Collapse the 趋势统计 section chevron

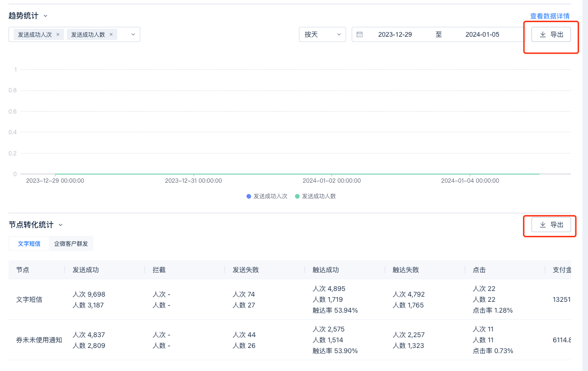[x=46, y=16]
